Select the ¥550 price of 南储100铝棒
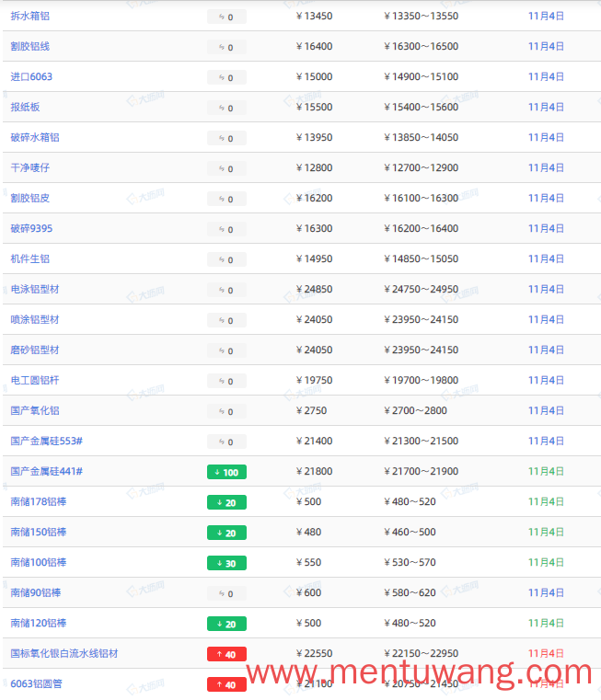Image resolution: width=601 pixels, height=700 pixels. 308,563
